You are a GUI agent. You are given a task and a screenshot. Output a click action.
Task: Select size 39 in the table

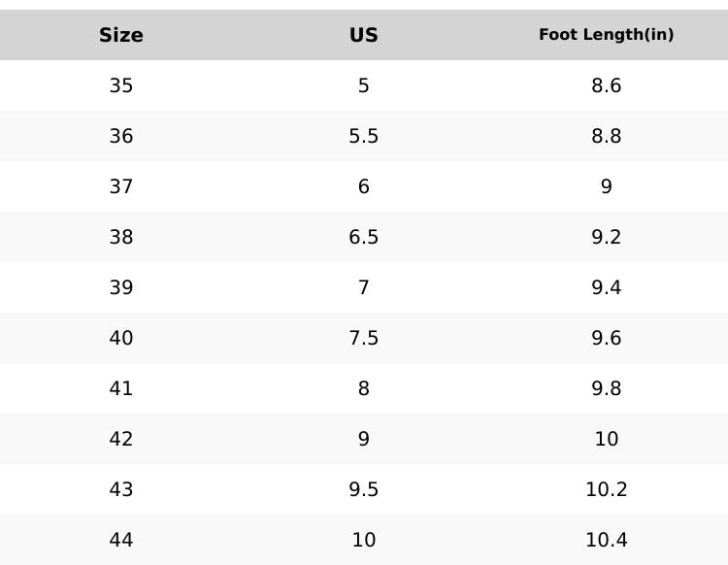121,287
